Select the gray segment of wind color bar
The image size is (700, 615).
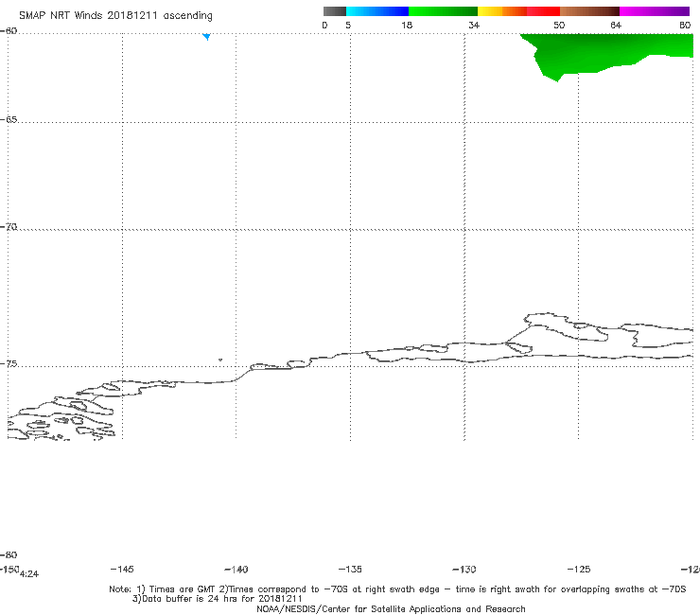[x=334, y=11]
